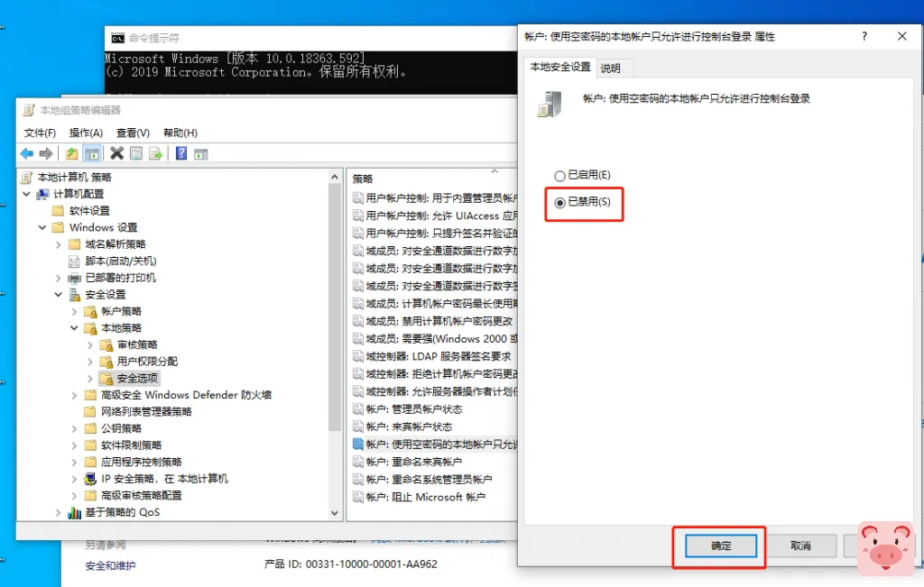This screenshot has height=587, width=924.
Task: Expand the IP 安全策略 node
Action: (74, 479)
